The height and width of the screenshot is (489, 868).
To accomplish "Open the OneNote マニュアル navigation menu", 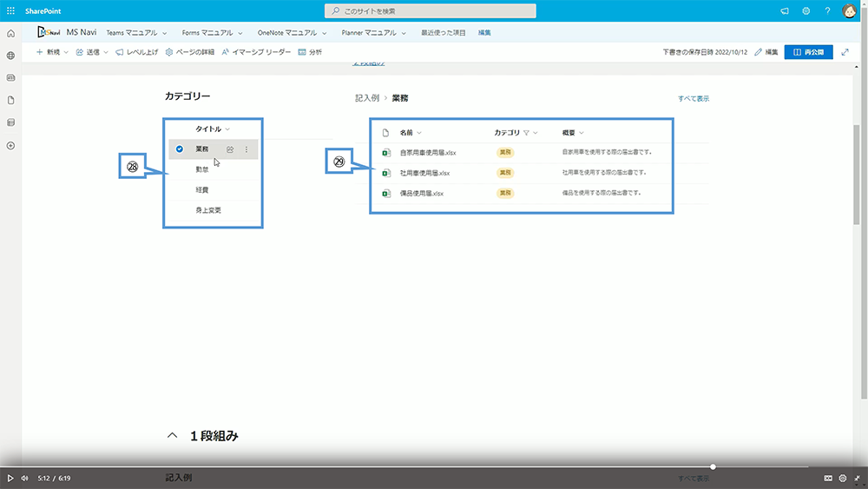I will click(x=292, y=33).
